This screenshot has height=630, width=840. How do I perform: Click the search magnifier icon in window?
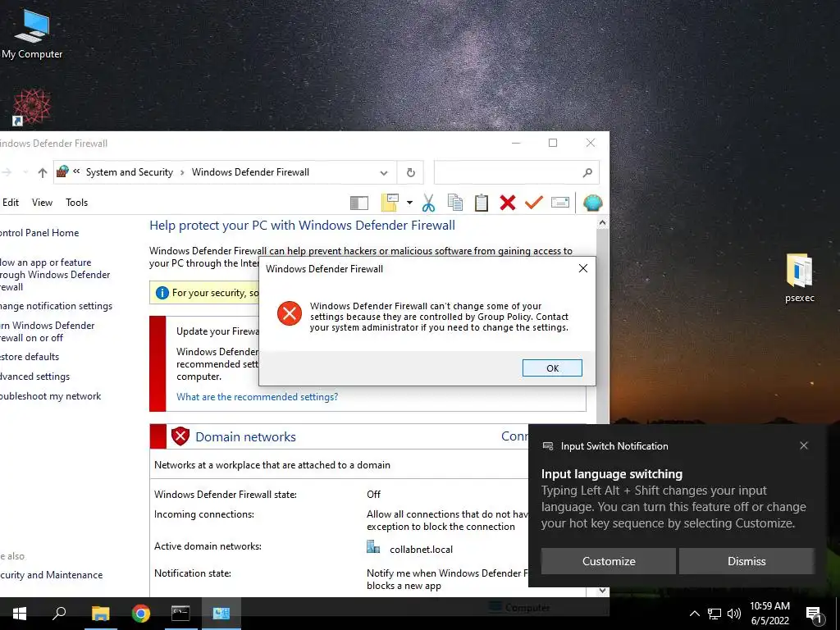pos(587,172)
